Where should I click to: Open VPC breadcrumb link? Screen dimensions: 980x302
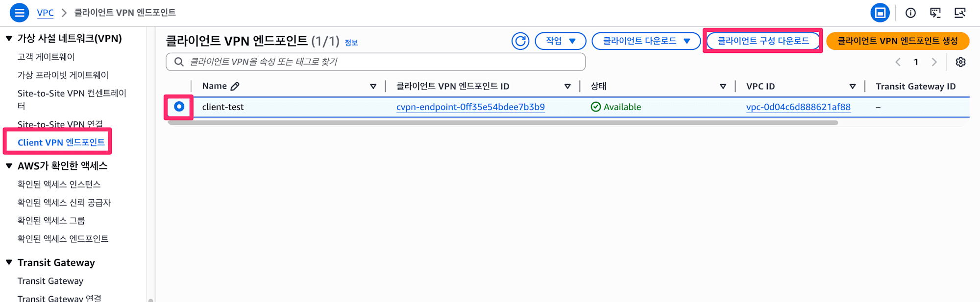(x=46, y=13)
